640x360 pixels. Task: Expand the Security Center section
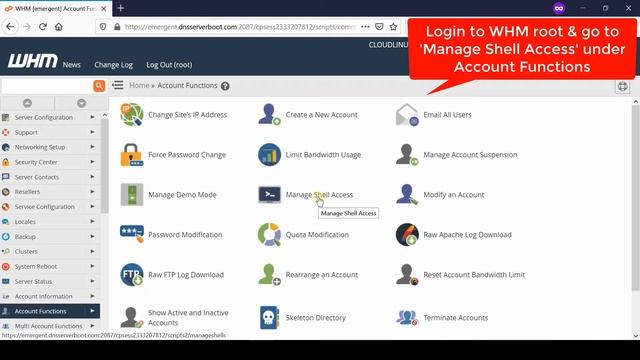pos(50,162)
